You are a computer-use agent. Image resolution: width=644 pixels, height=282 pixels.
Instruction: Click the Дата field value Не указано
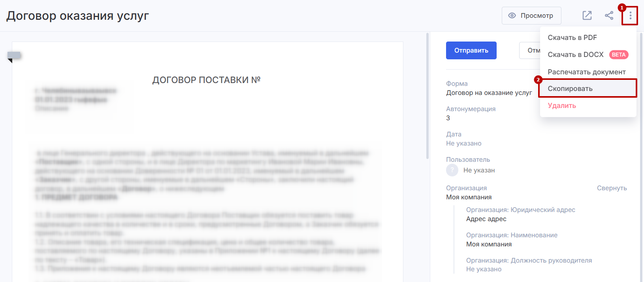coord(463,144)
